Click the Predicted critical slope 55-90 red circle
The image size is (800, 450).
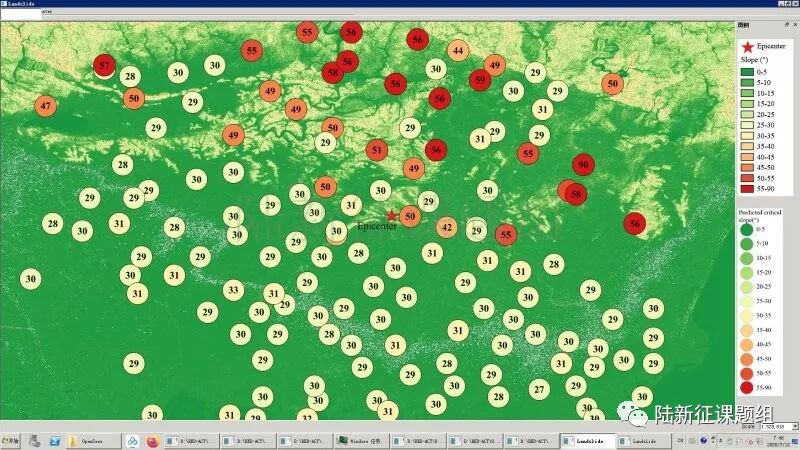pos(746,387)
